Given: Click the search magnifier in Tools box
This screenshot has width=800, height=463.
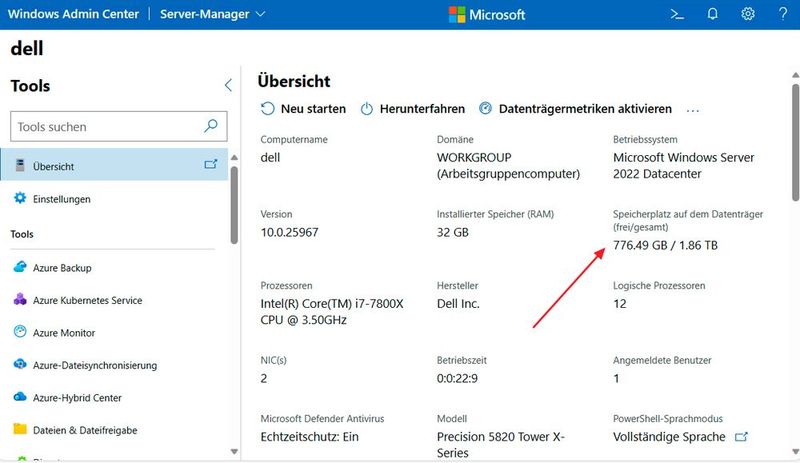Looking at the screenshot, I should coord(211,126).
